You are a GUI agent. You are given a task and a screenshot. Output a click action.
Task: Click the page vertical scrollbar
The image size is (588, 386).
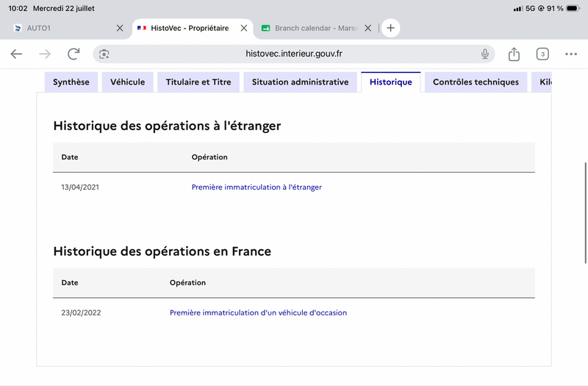pos(585,213)
